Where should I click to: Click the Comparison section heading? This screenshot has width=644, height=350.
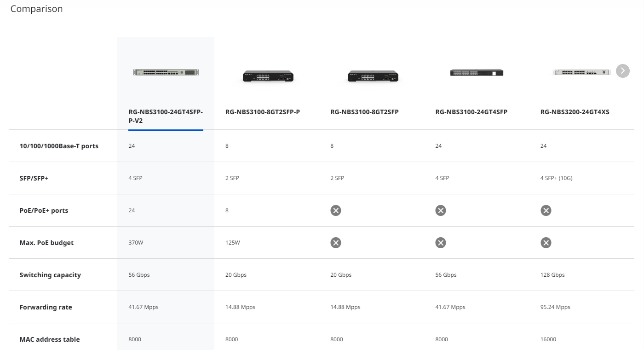(x=36, y=9)
